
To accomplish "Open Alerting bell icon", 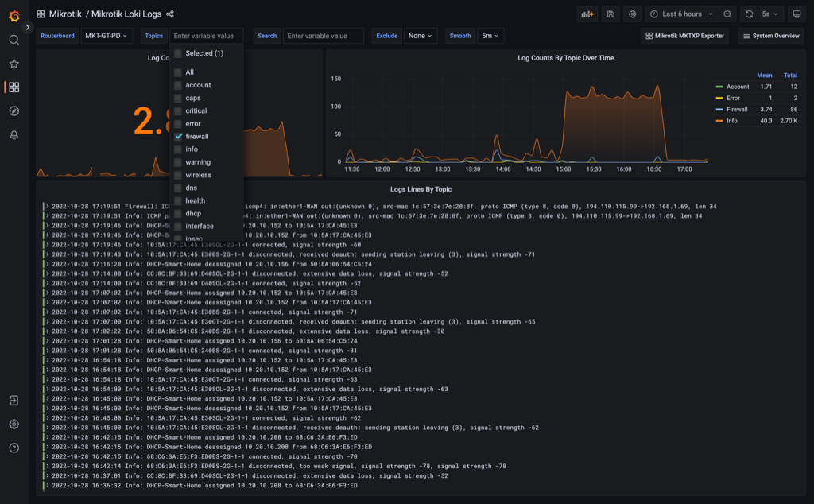I will 14,135.
